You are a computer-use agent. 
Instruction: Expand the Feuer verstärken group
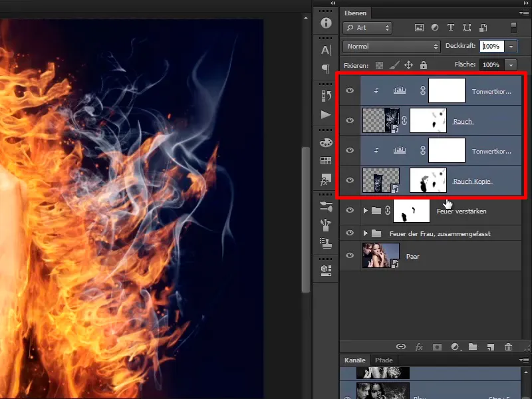click(x=365, y=211)
